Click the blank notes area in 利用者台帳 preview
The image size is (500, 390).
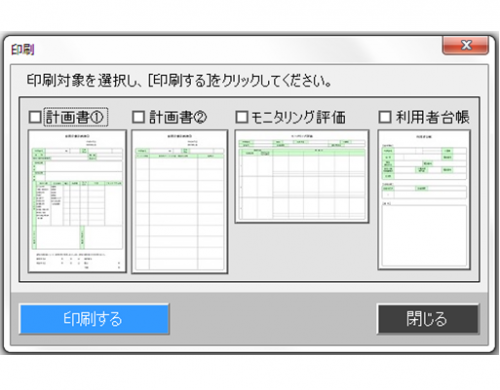[424, 235]
